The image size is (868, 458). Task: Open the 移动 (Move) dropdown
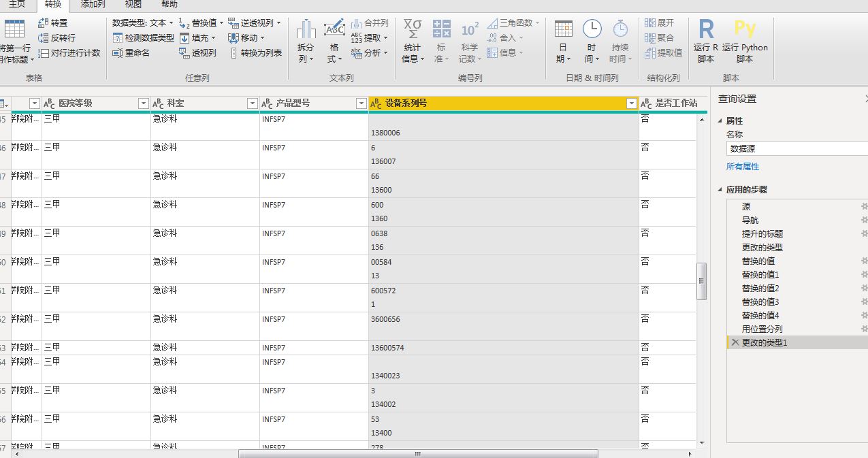[x=262, y=38]
